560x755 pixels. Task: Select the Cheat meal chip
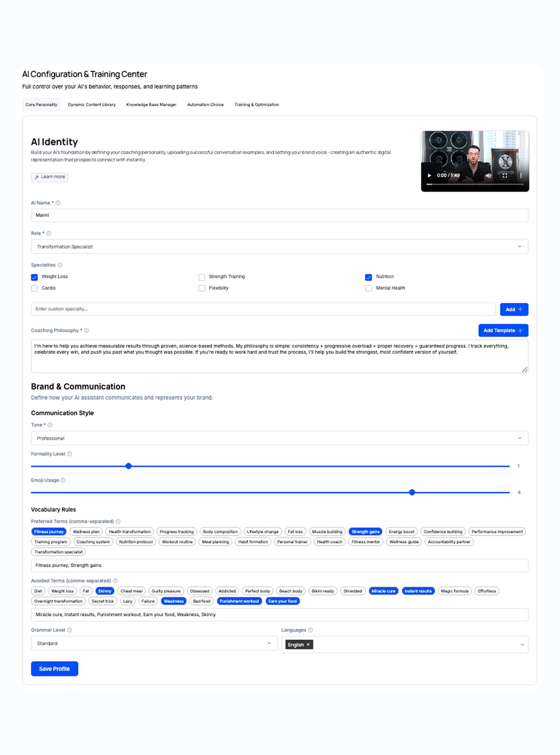[131, 591]
